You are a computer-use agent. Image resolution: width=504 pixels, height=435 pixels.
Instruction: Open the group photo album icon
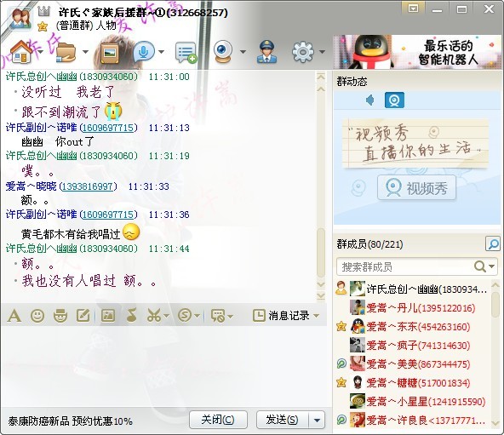(x=110, y=53)
